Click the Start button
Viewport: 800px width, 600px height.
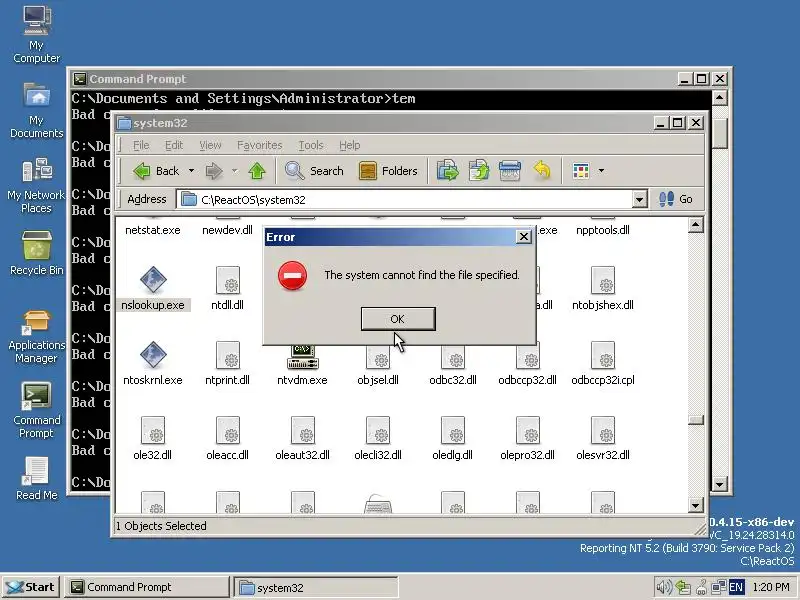coord(31,587)
